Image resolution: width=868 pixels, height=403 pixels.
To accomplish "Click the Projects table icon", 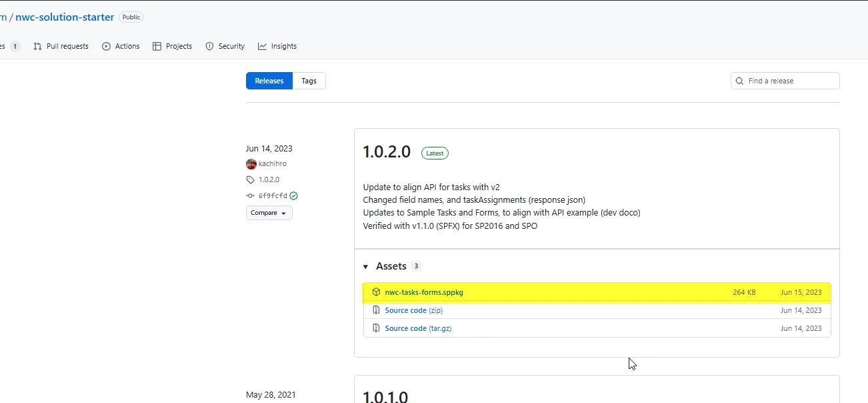I will (157, 46).
